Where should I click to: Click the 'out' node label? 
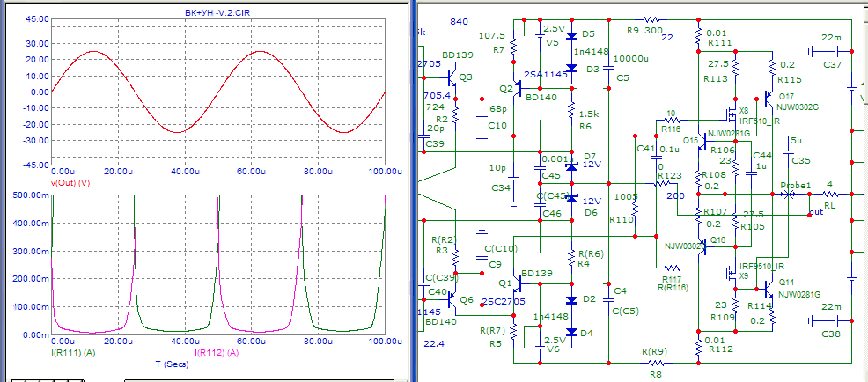(815, 212)
